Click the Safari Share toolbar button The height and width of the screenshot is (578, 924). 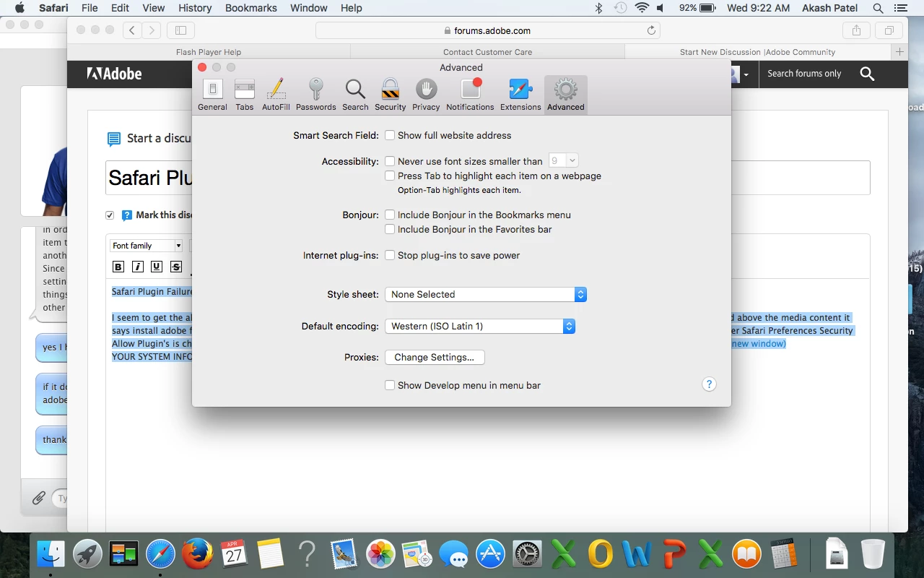[x=856, y=30]
